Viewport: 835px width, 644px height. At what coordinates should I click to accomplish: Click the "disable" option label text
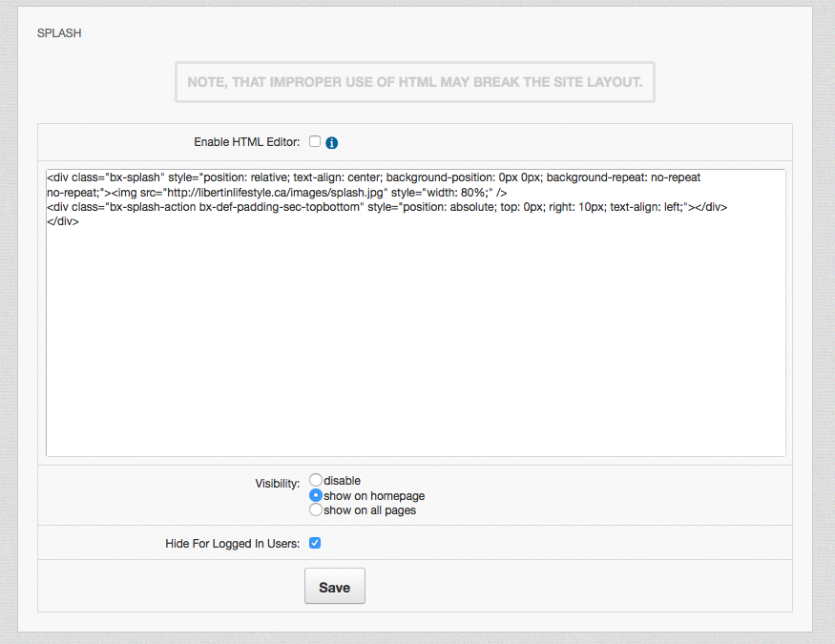click(x=342, y=481)
